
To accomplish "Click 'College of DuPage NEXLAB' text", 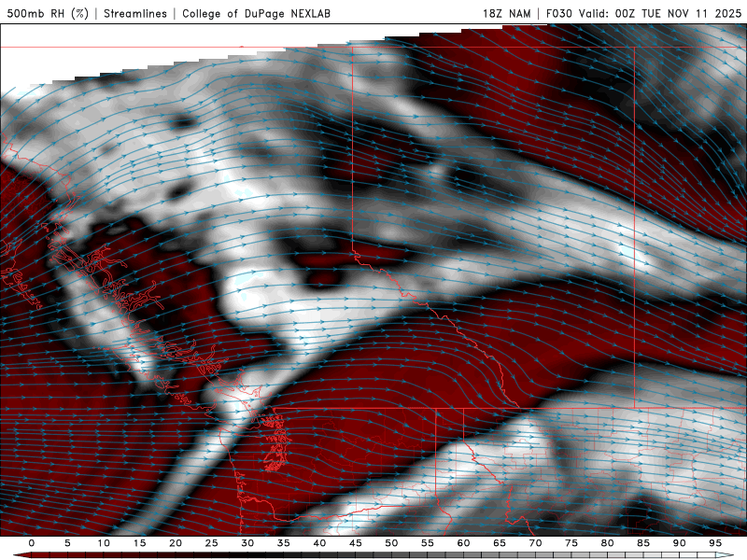I will [x=256, y=13].
